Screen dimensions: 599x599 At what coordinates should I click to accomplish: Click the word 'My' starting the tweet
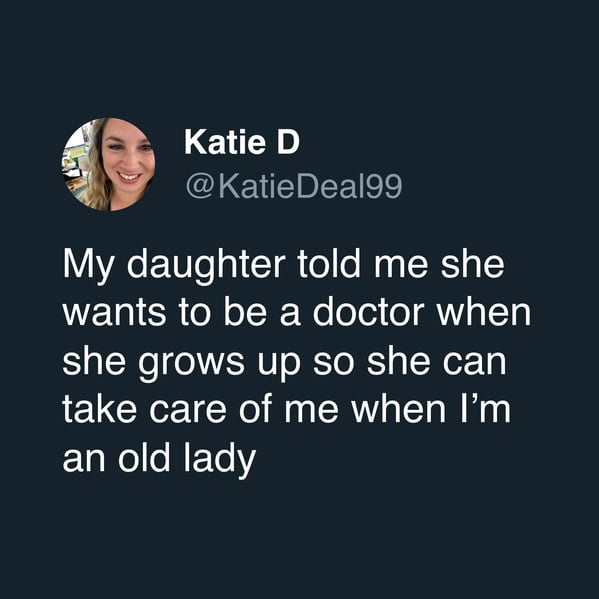pos(88,267)
